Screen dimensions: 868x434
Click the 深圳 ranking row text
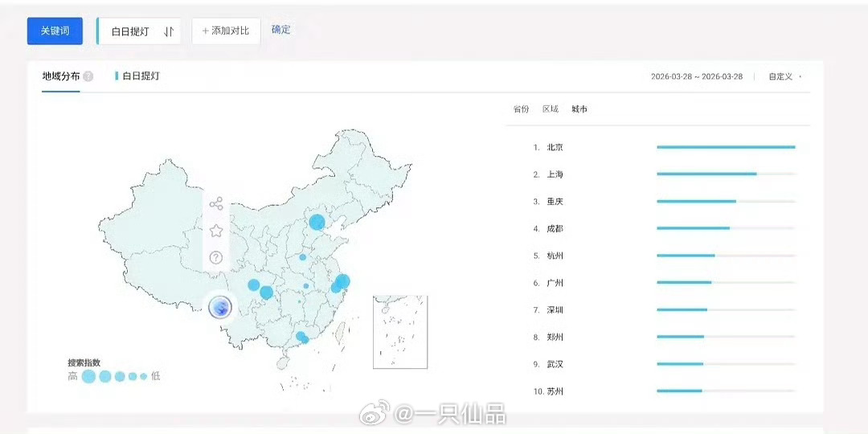tap(555, 310)
